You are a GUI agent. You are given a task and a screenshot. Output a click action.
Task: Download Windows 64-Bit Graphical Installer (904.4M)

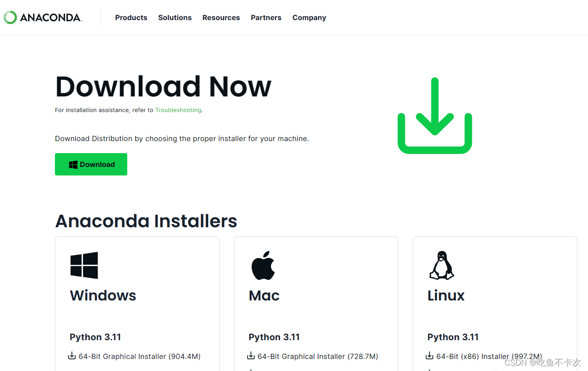pos(139,356)
